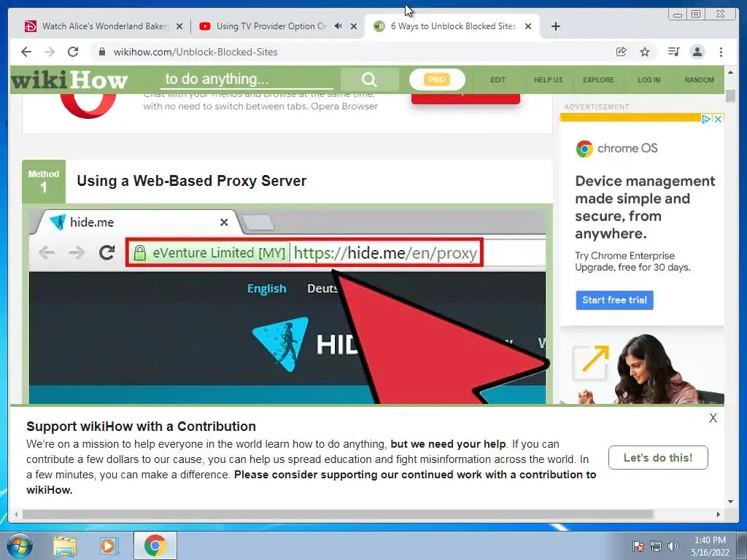Open the media controls icon
The height and width of the screenshot is (560, 747).
[673, 52]
